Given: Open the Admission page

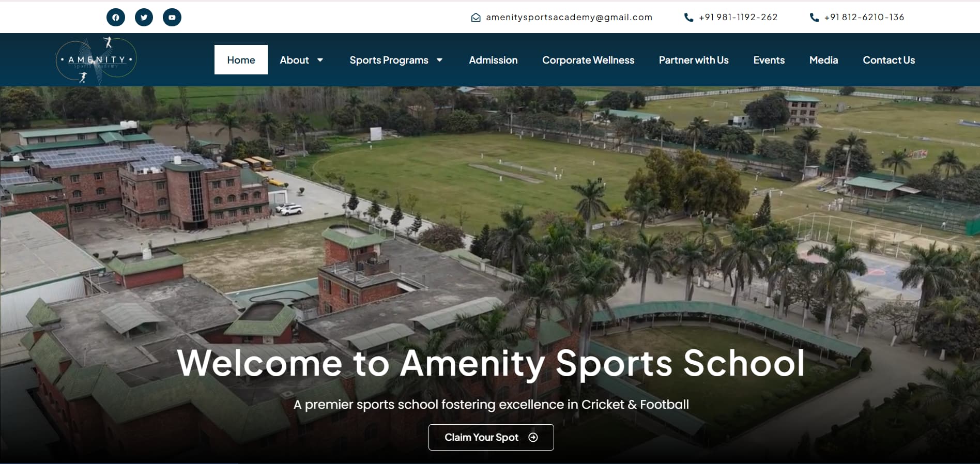Looking at the screenshot, I should pyautogui.click(x=493, y=60).
